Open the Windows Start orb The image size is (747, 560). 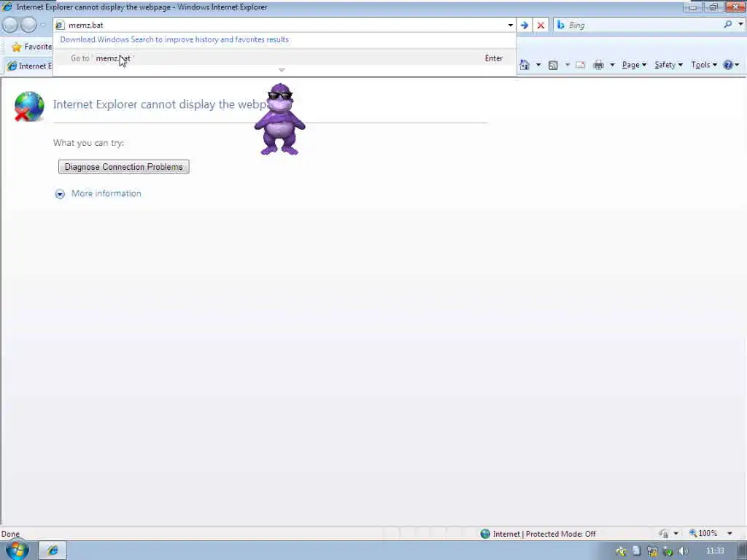point(18,550)
